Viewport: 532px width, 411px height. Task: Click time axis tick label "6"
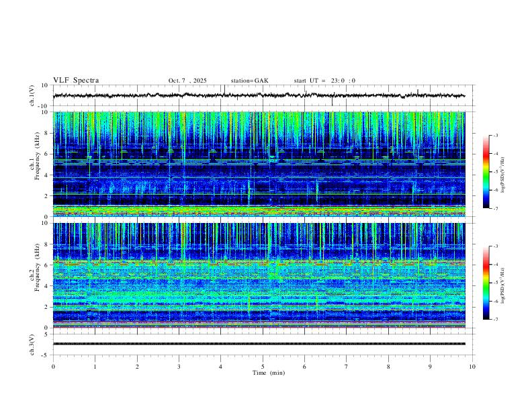304,367
